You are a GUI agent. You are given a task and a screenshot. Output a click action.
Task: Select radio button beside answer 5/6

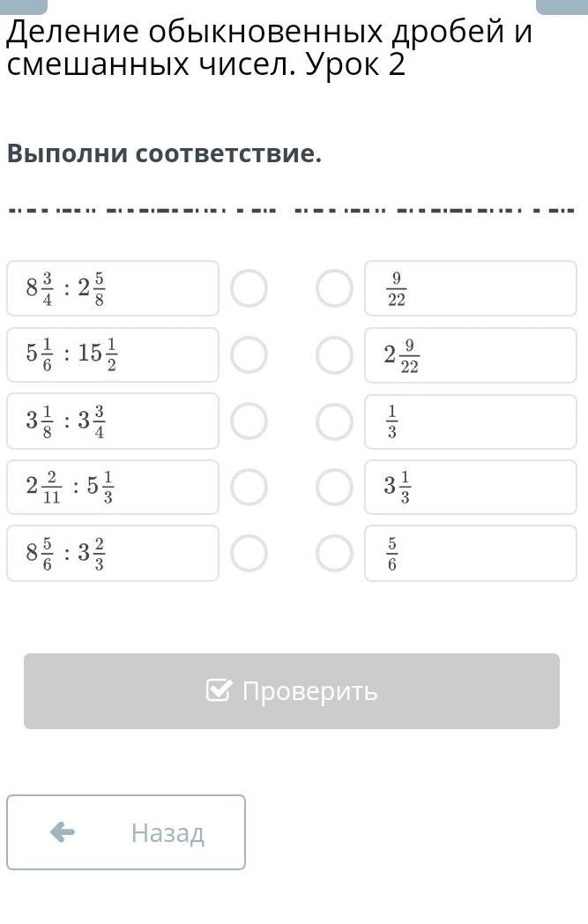(x=334, y=554)
